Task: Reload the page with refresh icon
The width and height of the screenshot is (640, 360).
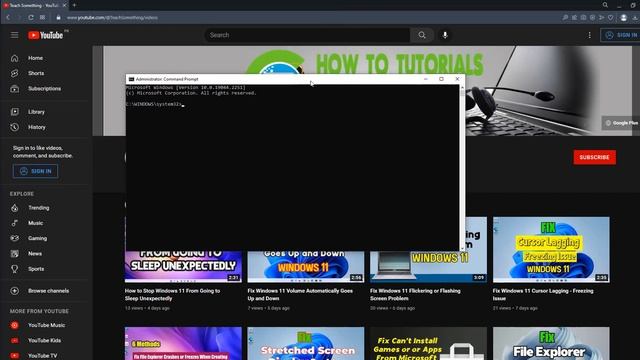Action: point(31,18)
